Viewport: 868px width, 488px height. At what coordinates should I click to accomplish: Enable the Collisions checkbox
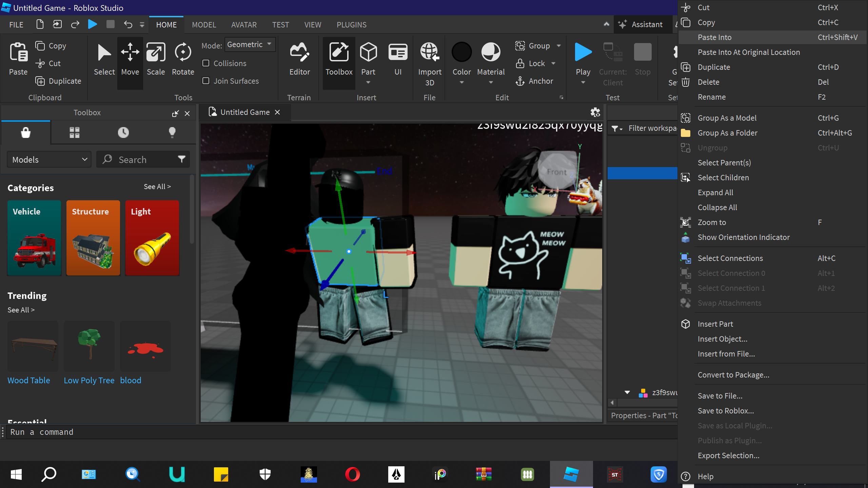coord(206,63)
